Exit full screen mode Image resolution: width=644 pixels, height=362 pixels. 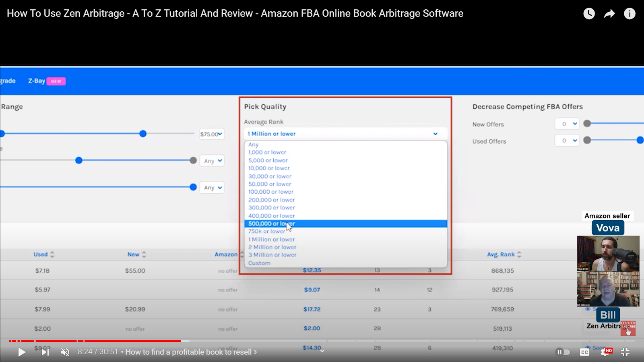click(625, 352)
